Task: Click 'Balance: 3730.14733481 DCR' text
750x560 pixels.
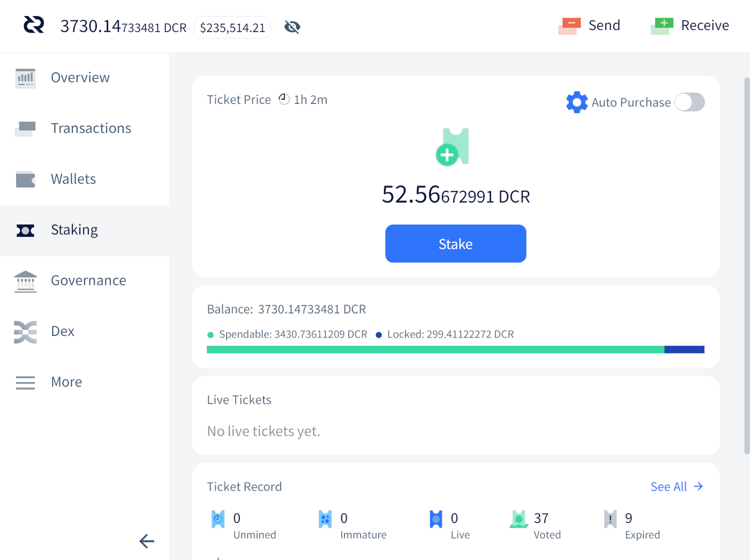Action: [287, 309]
